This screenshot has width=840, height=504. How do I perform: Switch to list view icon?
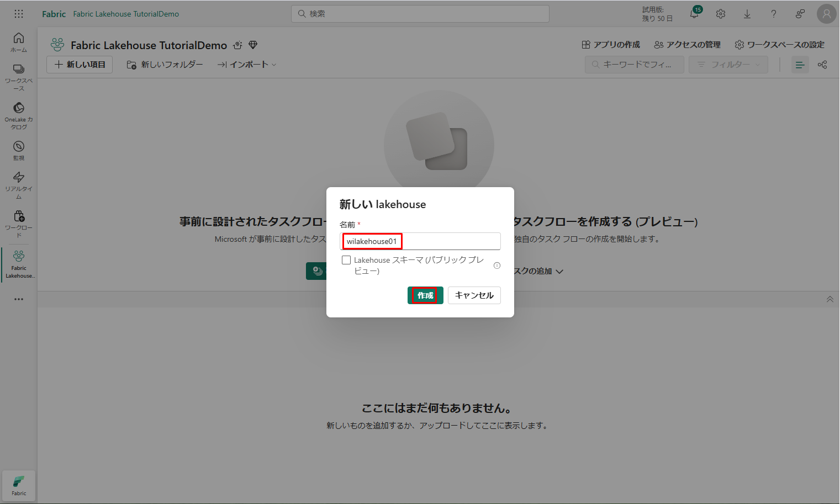click(x=800, y=65)
